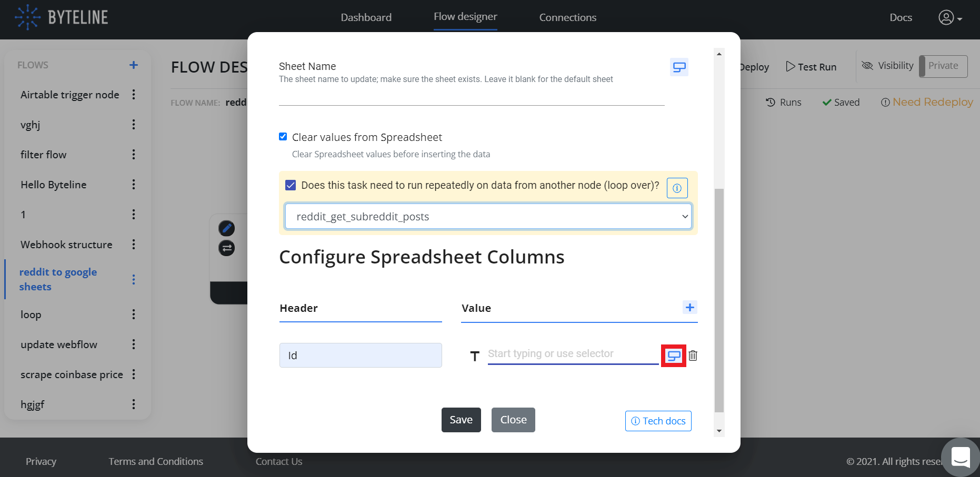Open Connections tab
The image size is (980, 477).
(568, 17)
